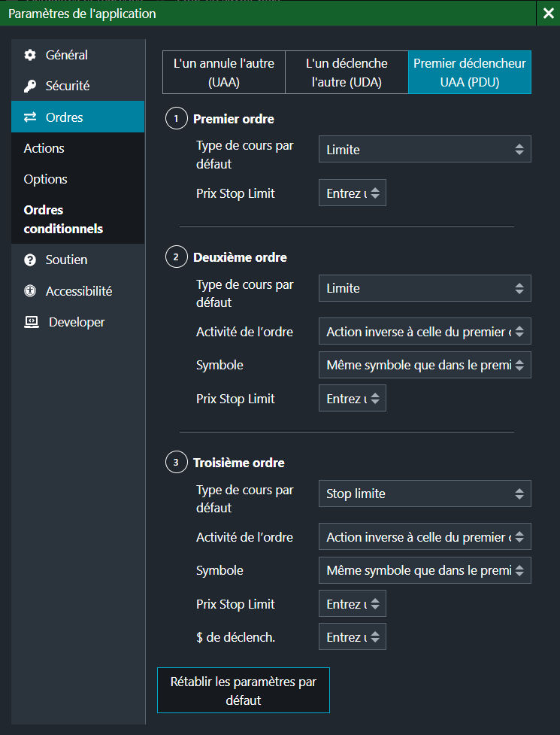Image resolution: width=560 pixels, height=735 pixels.
Task: Select Premier déclencheur UAA (PDU) tab
Action: pos(470,73)
